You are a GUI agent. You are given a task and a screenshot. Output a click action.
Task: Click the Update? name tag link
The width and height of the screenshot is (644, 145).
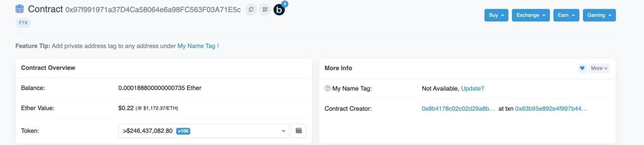click(x=472, y=88)
